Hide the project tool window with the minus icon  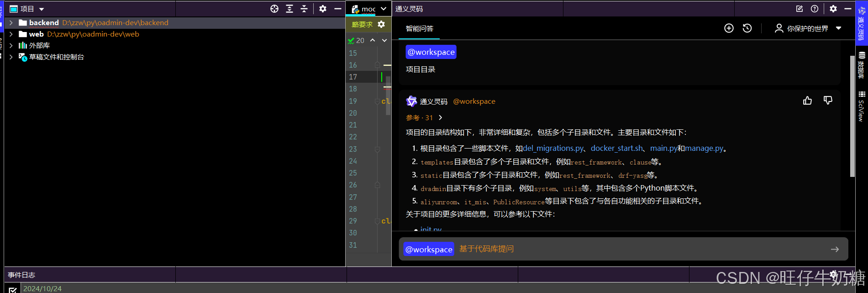(338, 9)
